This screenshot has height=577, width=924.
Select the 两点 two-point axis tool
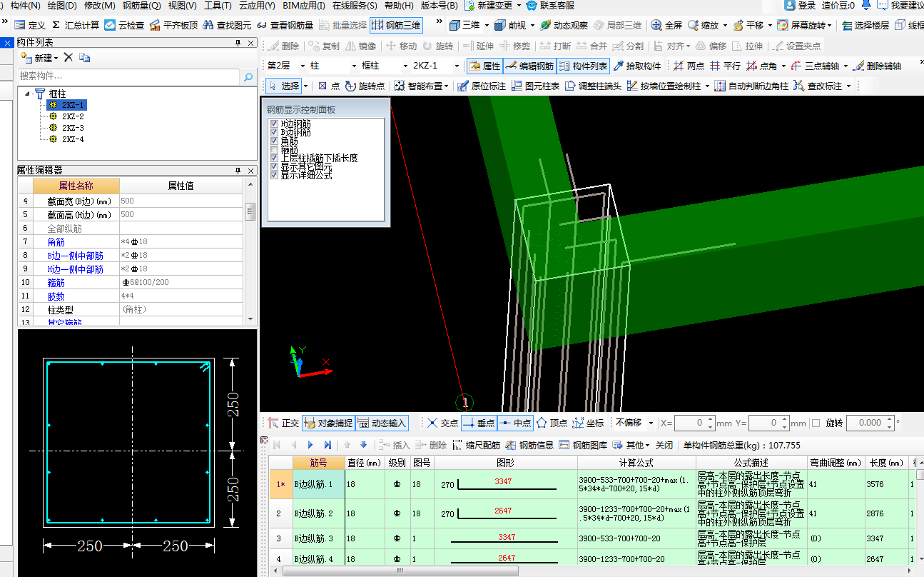(689, 66)
